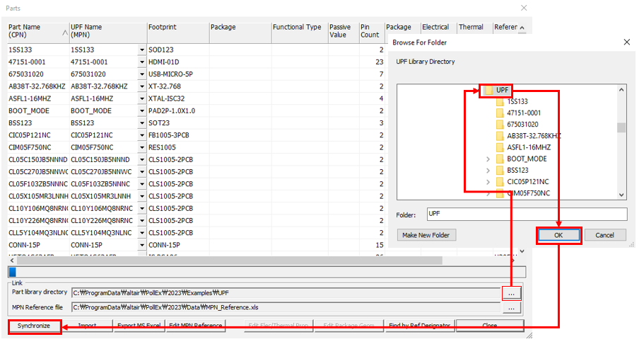
Task: Click the UPF folder icon in tree
Action: pyautogui.click(x=488, y=91)
